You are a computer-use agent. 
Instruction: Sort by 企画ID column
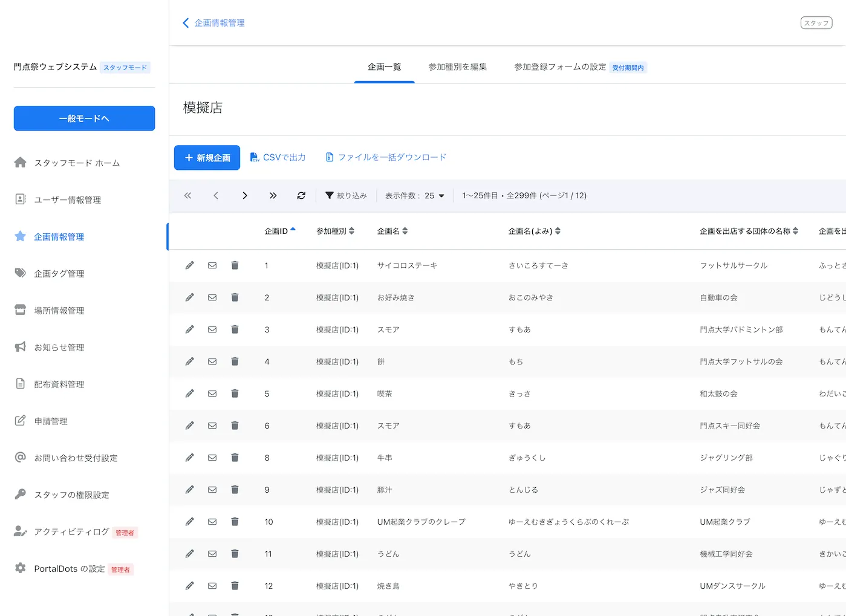280,231
